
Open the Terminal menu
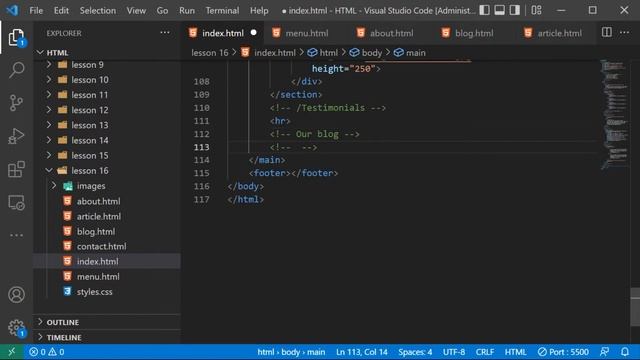tap(222, 10)
